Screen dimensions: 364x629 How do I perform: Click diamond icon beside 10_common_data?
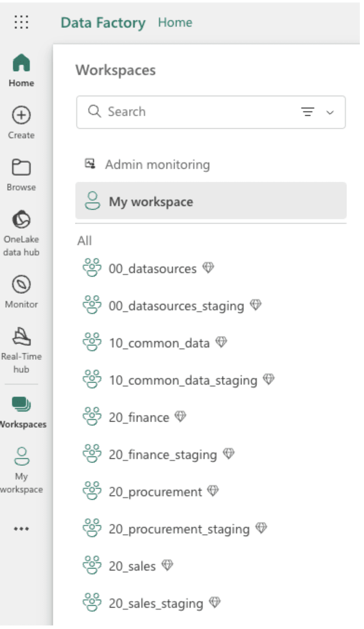(x=221, y=342)
